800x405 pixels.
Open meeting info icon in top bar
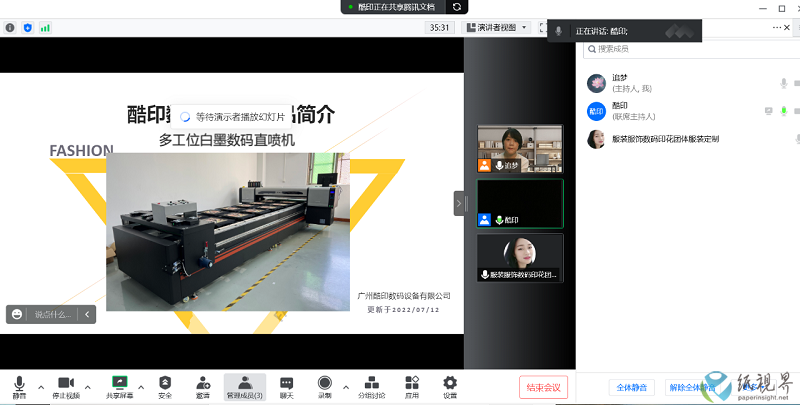10,28
